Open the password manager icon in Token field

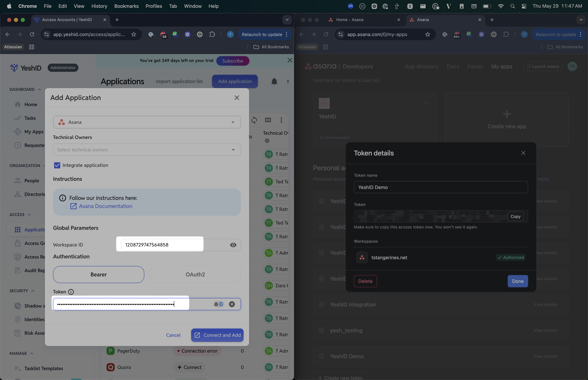(219, 304)
